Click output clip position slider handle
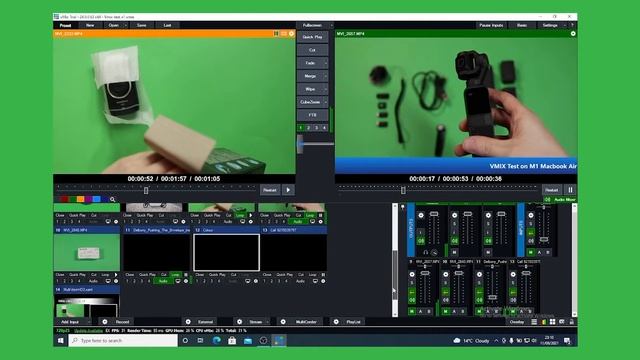 [x=403, y=190]
